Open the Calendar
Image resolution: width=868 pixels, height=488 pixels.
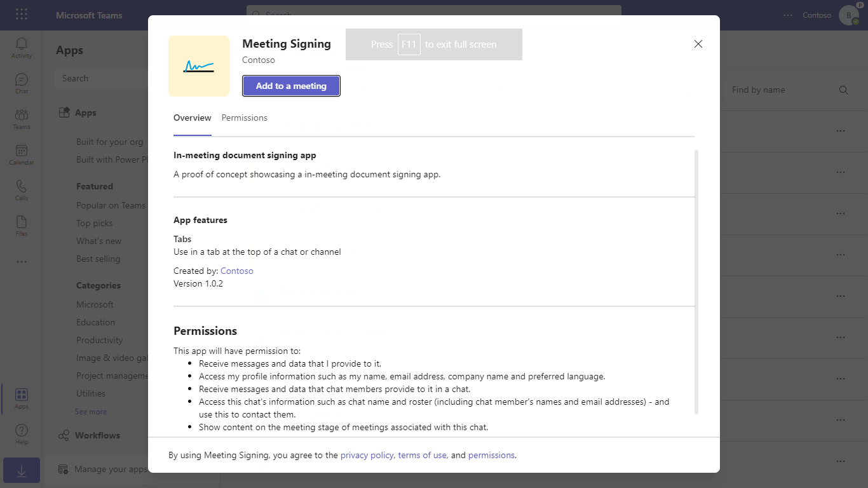click(x=21, y=152)
